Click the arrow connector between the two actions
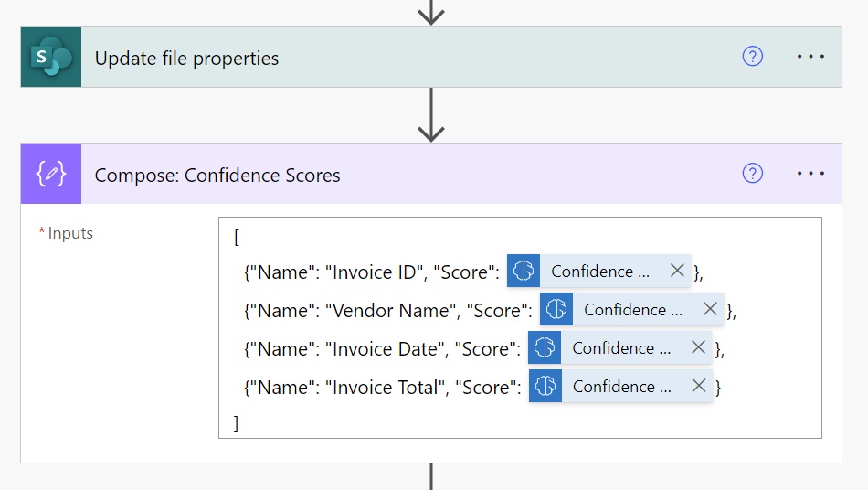This screenshot has height=490, width=868. (x=431, y=114)
